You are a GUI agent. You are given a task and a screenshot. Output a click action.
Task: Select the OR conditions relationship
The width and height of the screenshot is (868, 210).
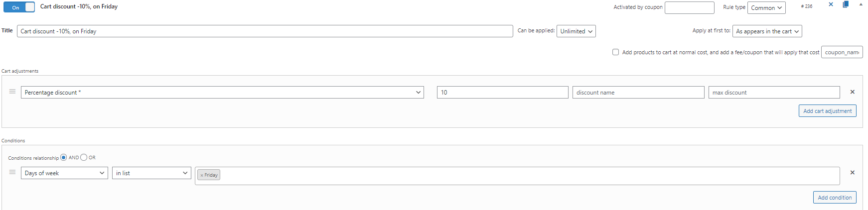84,157
